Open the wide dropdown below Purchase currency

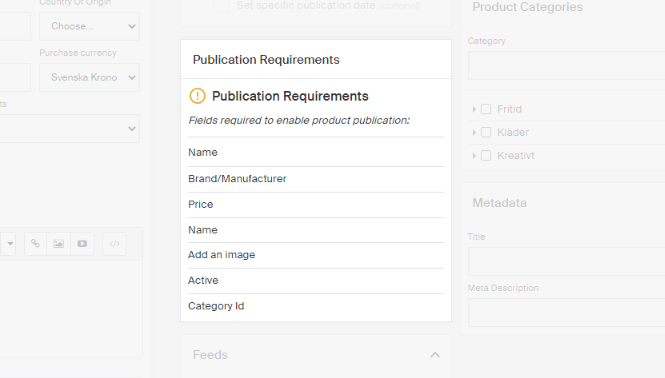[70, 129]
